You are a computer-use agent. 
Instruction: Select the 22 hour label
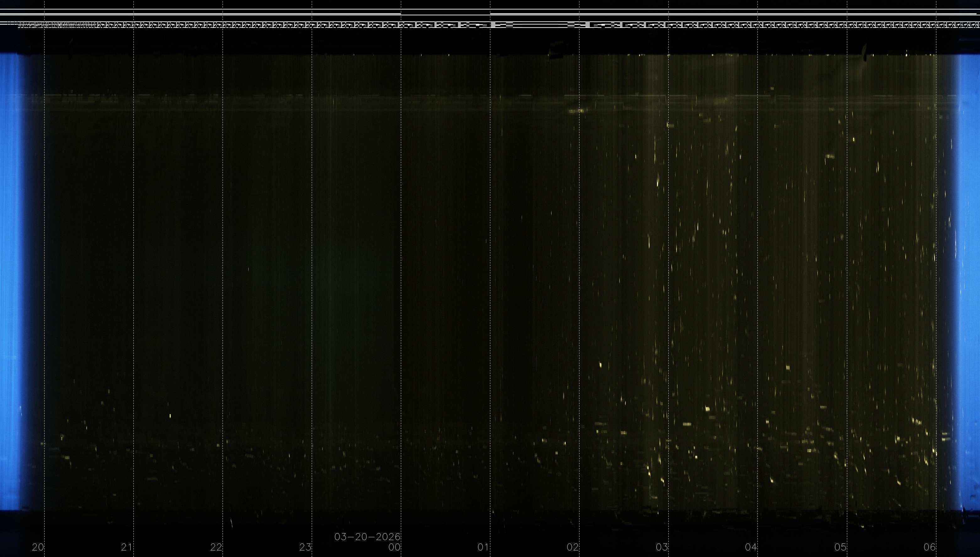tap(216, 547)
